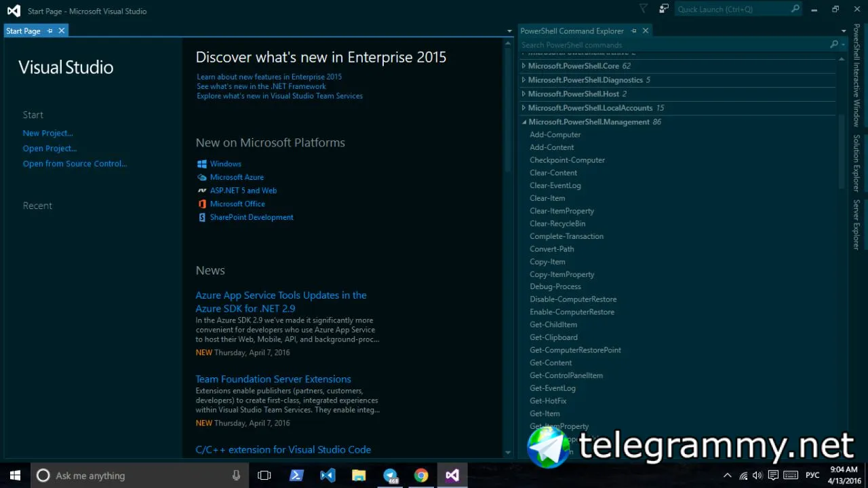This screenshot has width=868, height=488.
Task: Click the Start Page scroll up arrow
Action: pyautogui.click(x=509, y=43)
